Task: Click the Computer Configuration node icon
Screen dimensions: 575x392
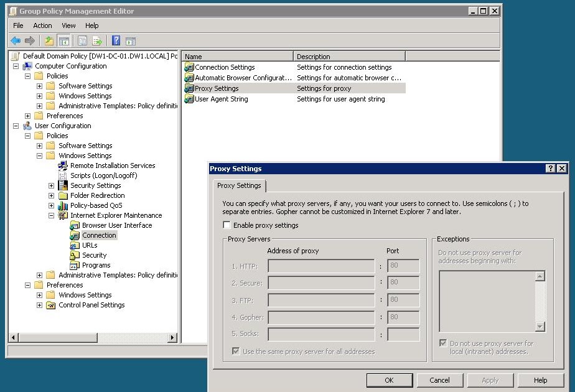Action: pyautogui.click(x=27, y=66)
